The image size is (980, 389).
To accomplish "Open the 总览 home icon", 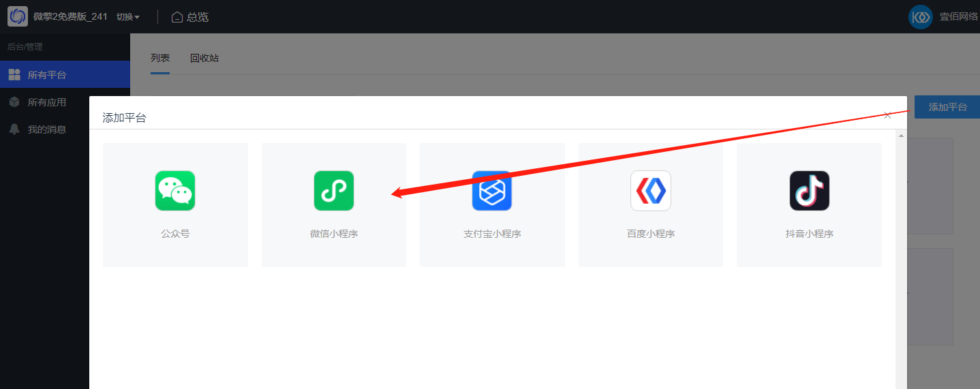I will [177, 17].
